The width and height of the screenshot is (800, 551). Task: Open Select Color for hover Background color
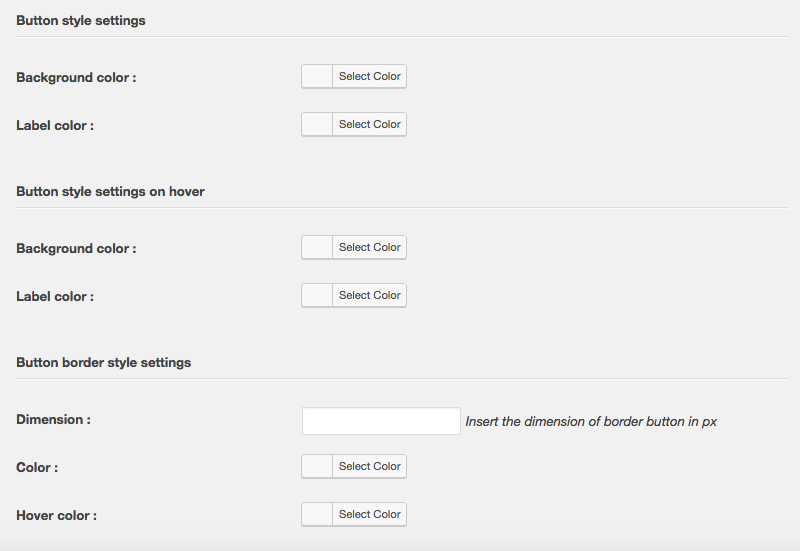369,247
